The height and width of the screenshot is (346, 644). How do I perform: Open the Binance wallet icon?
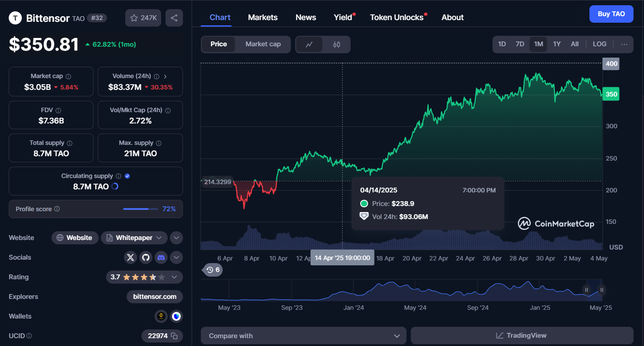[161, 316]
